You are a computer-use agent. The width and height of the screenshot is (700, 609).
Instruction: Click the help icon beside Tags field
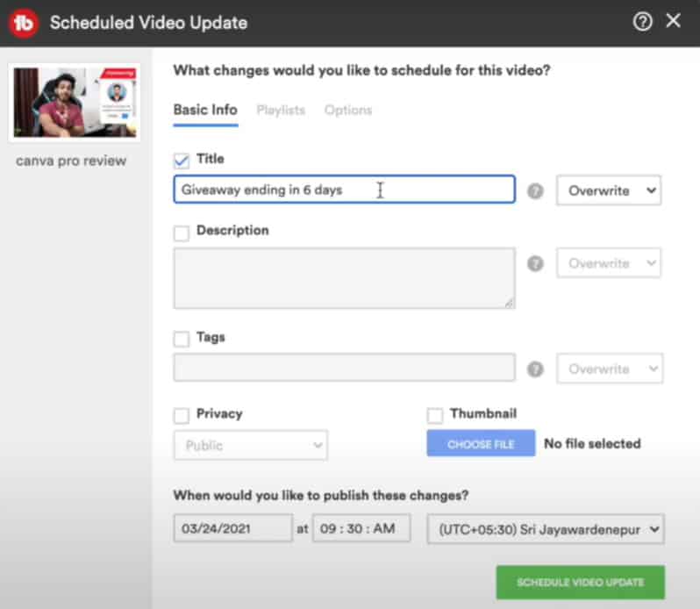click(x=535, y=369)
